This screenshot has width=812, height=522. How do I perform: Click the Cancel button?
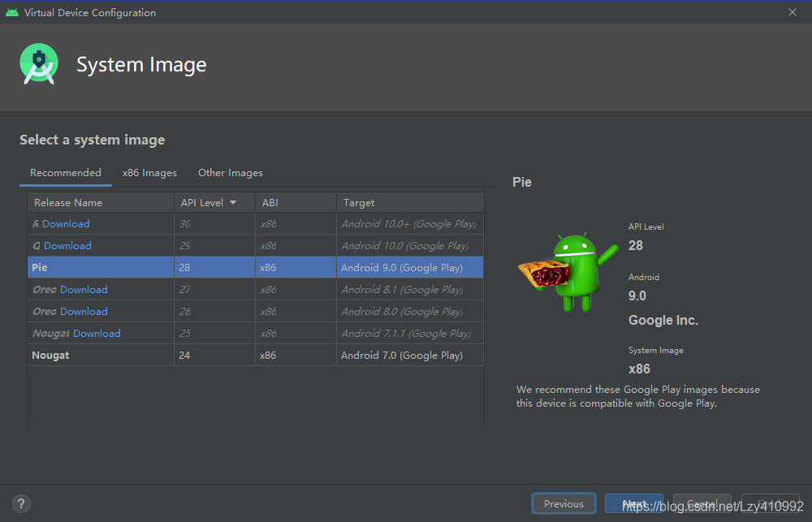click(x=702, y=503)
